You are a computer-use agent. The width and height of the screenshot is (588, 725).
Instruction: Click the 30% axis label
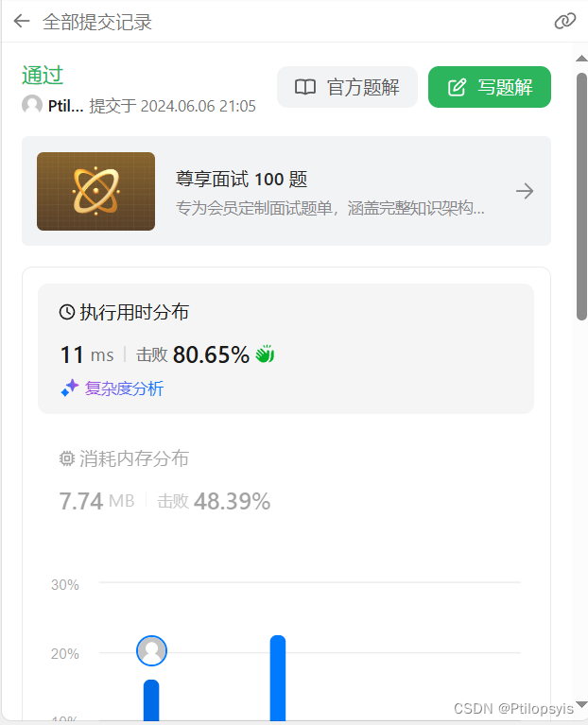tap(64, 585)
